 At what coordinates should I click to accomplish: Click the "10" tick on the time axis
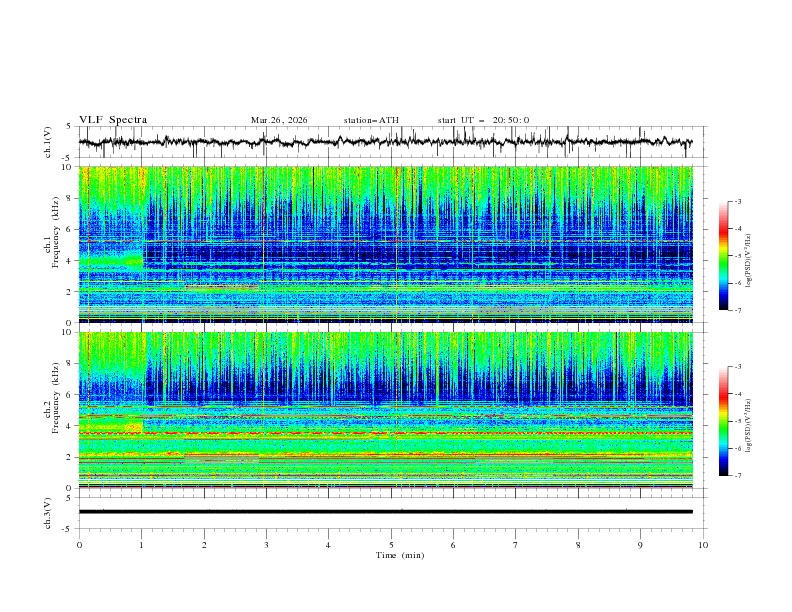pyautogui.click(x=703, y=545)
